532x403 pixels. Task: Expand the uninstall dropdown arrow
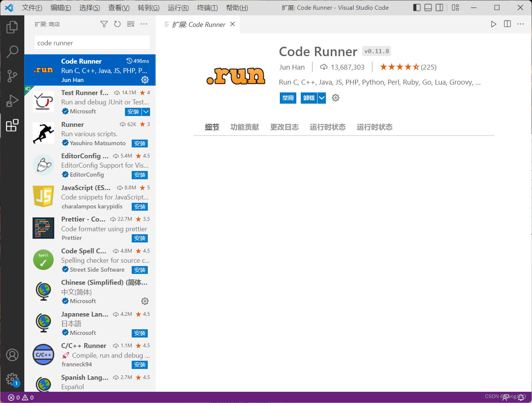tap(322, 98)
